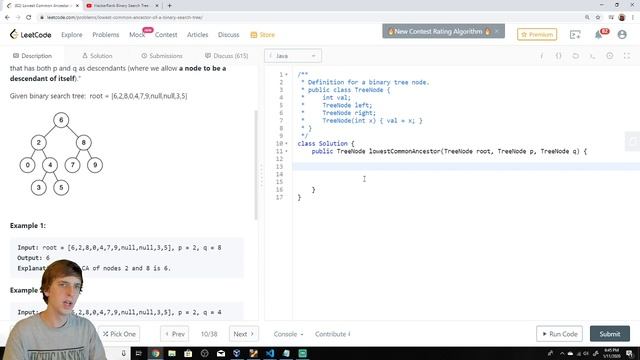Switch to the Description tab
Screen dimensions: 640x360
[33, 56]
